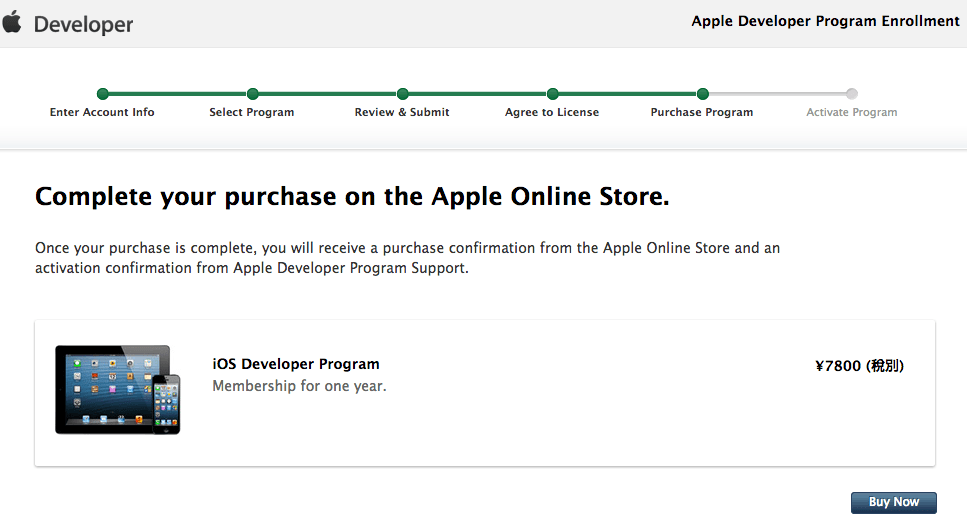Select the Select Program step dot

pos(252,94)
